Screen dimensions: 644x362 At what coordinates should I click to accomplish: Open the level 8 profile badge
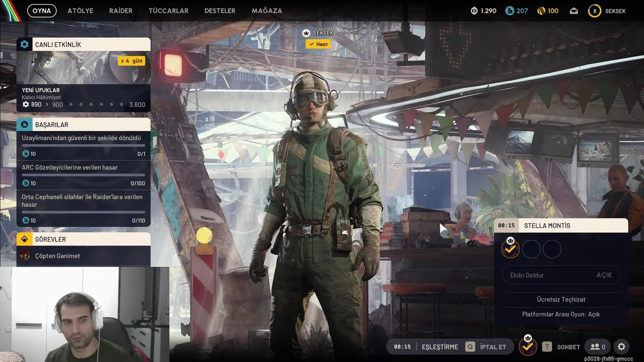click(595, 11)
